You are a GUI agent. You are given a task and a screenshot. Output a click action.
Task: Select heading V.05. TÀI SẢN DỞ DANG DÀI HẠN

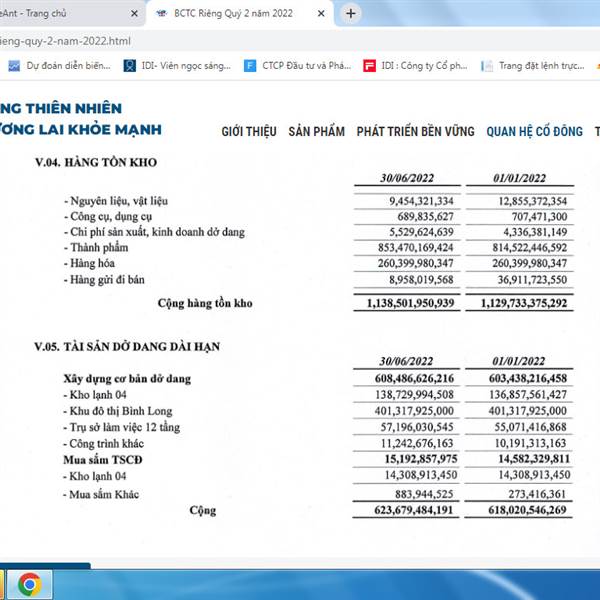tap(127, 346)
